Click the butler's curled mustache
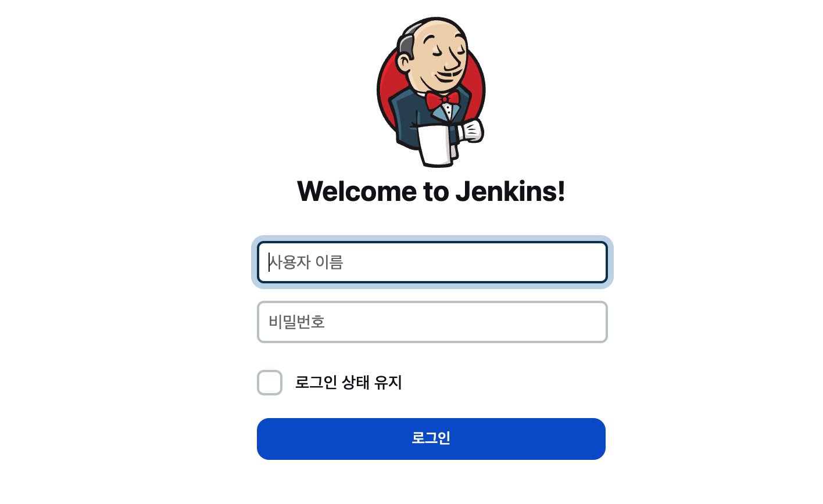 click(448, 74)
